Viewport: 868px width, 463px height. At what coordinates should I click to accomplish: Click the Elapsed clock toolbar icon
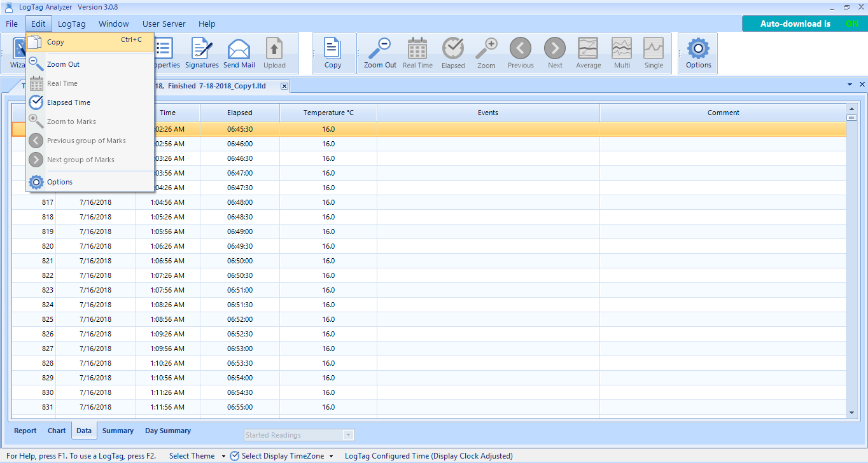[x=453, y=52]
